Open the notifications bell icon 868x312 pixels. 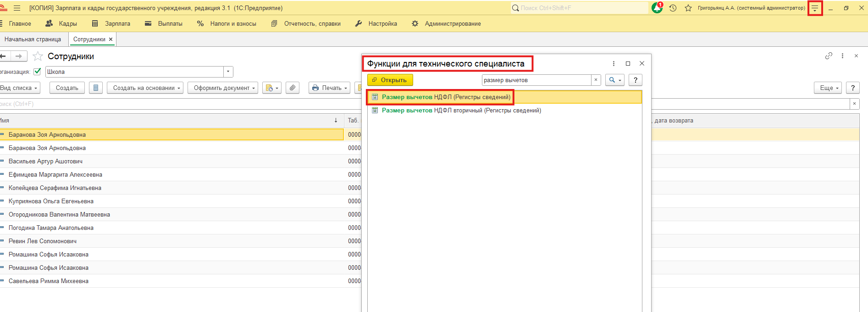tap(657, 8)
